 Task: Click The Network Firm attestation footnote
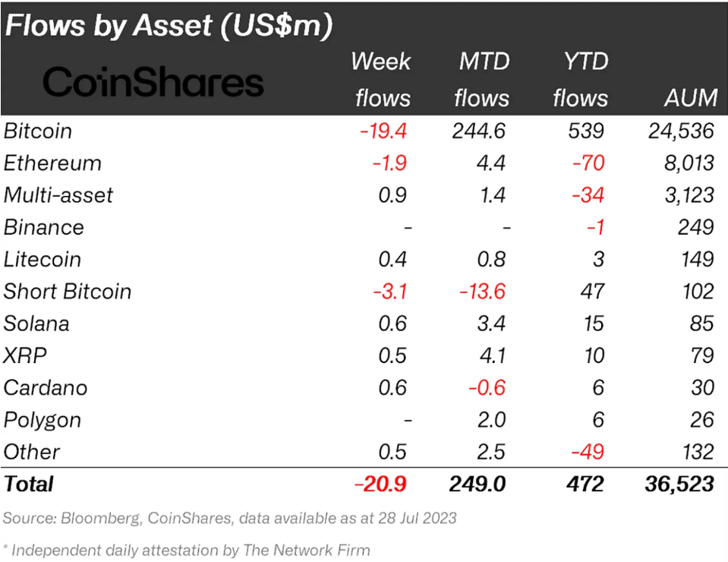tap(187, 549)
